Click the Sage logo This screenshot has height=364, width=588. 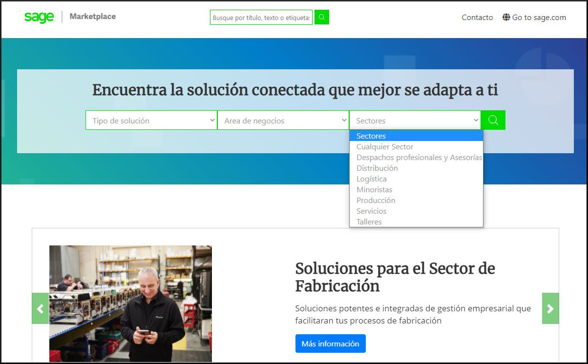tap(39, 17)
